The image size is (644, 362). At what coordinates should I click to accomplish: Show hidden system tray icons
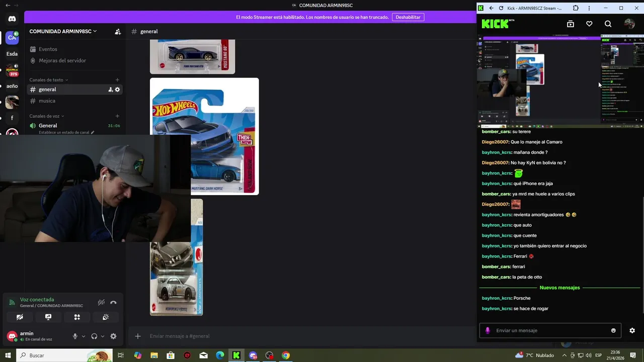pos(563,355)
